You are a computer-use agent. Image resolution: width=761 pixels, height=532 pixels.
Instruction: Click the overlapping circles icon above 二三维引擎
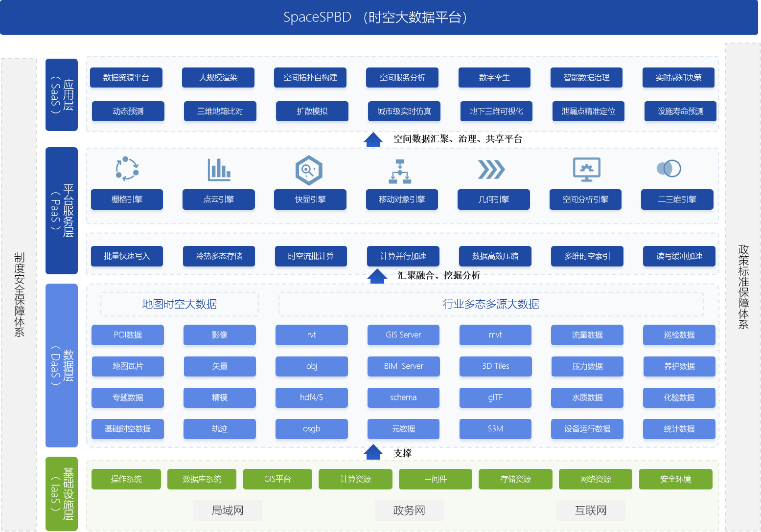click(669, 169)
